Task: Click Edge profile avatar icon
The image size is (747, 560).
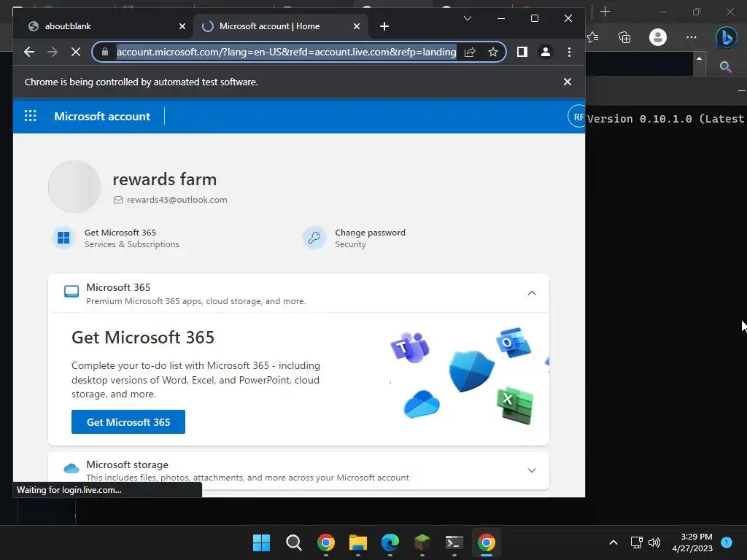Action: tap(658, 37)
